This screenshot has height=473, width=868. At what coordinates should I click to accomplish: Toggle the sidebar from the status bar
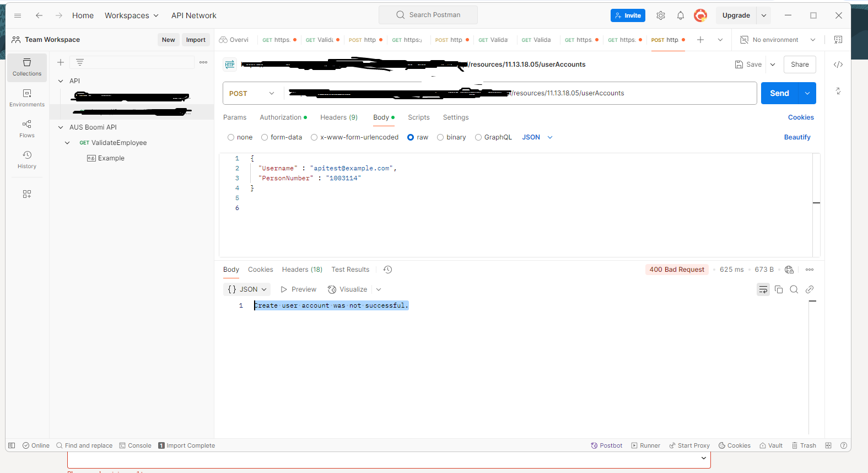tap(12, 445)
